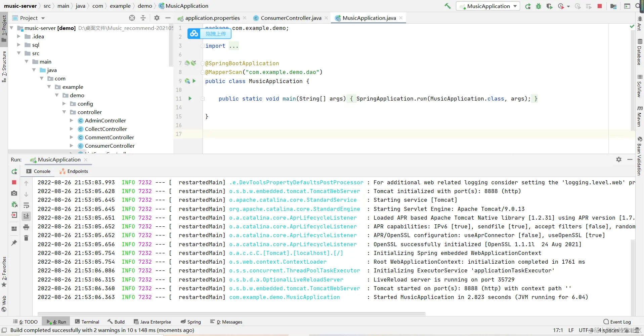Click the profiler run icon in toolbar
Image resolution: width=644 pixels, height=336 pixels.
click(561, 6)
